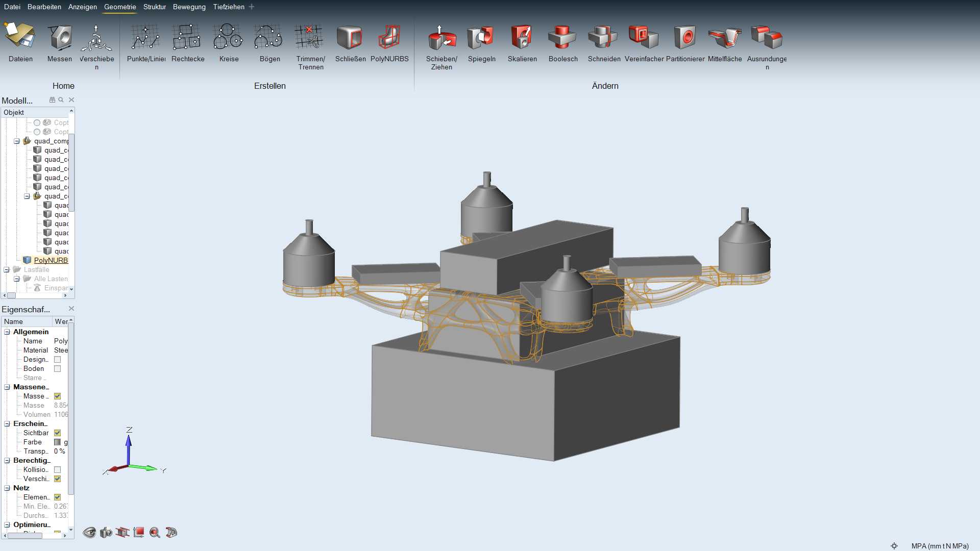Uncheck the Verschieben permission checkbox
The height and width of the screenshot is (551, 980).
tap(57, 479)
